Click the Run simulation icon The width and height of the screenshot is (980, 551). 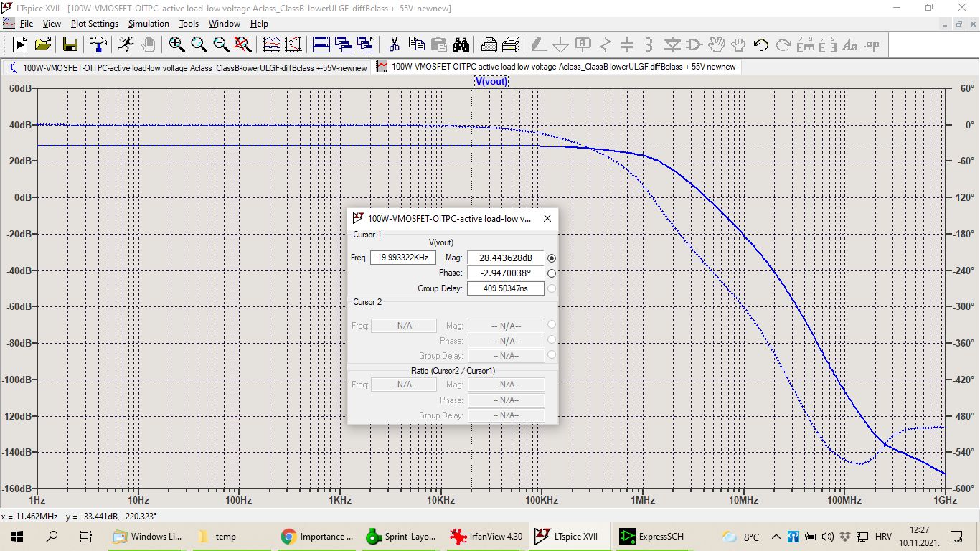coord(19,44)
